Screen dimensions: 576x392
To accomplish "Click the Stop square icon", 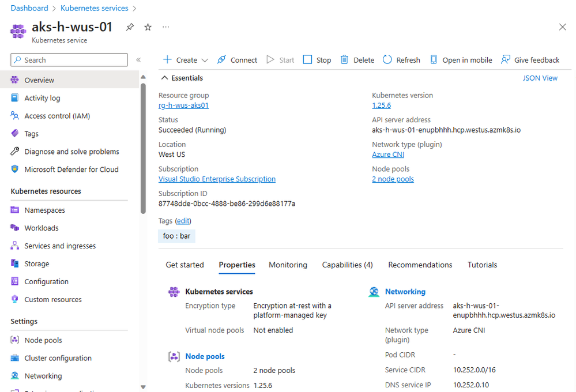I will (x=307, y=59).
